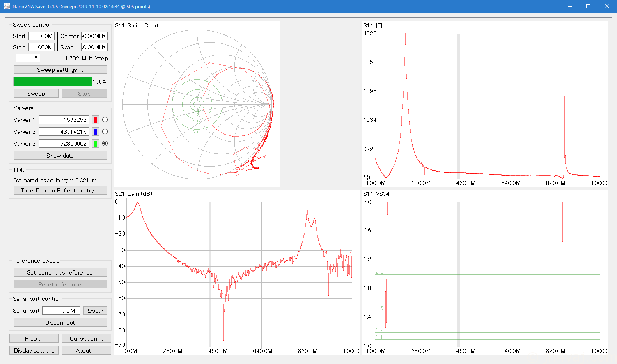Disconnect from the serial port
The image size is (617, 364).
click(60, 323)
